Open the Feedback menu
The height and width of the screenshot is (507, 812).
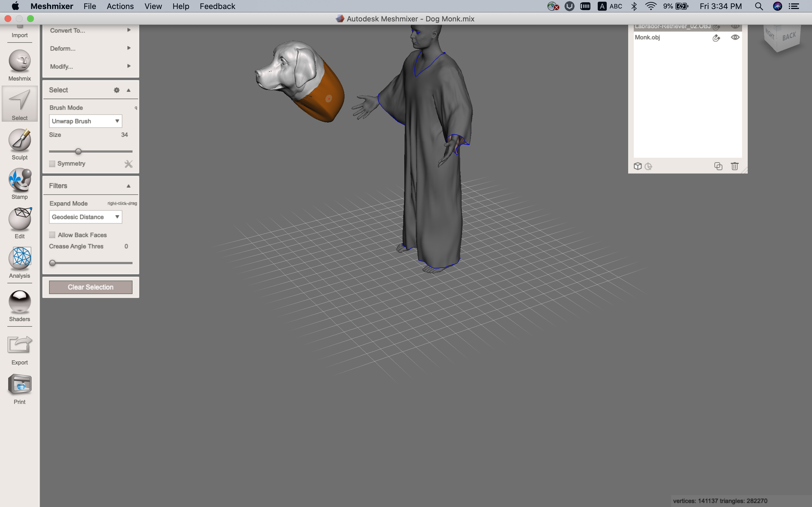point(217,6)
